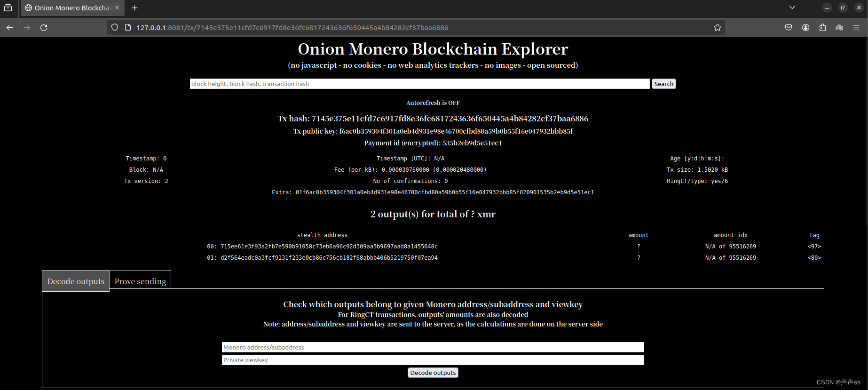This screenshot has width=868, height=390.
Task: Open the Onion Monero Blockchain Explorer title link
Action: 433,49
